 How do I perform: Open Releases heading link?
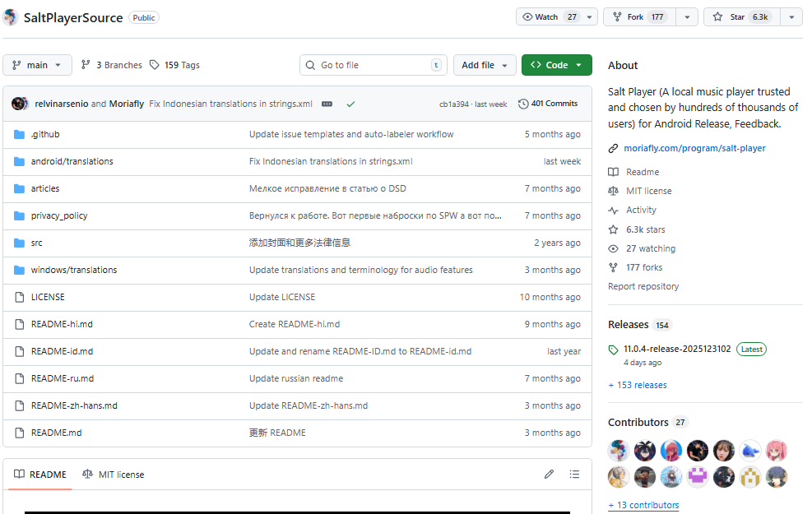coord(629,325)
